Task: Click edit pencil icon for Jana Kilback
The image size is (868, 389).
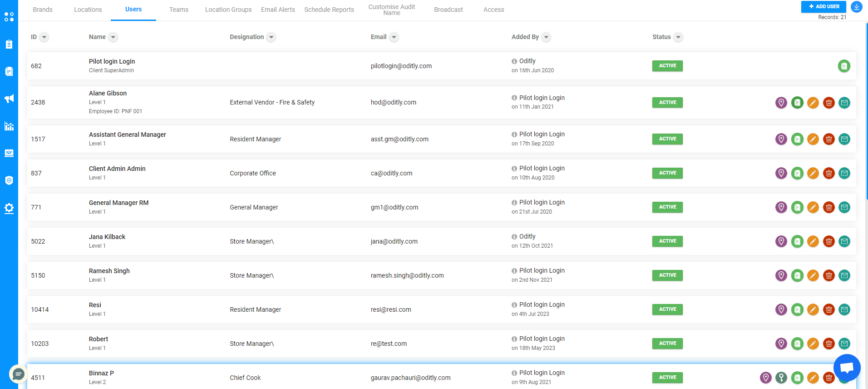Action: click(x=813, y=241)
